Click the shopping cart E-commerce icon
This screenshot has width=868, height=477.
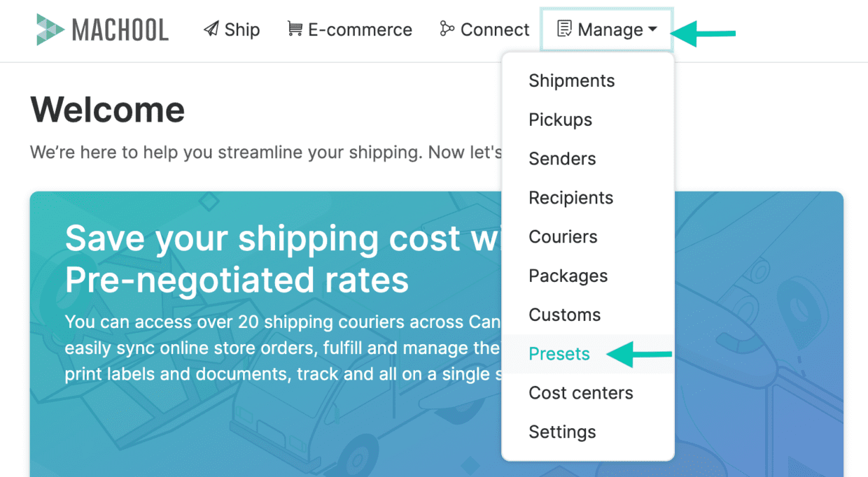(x=295, y=29)
